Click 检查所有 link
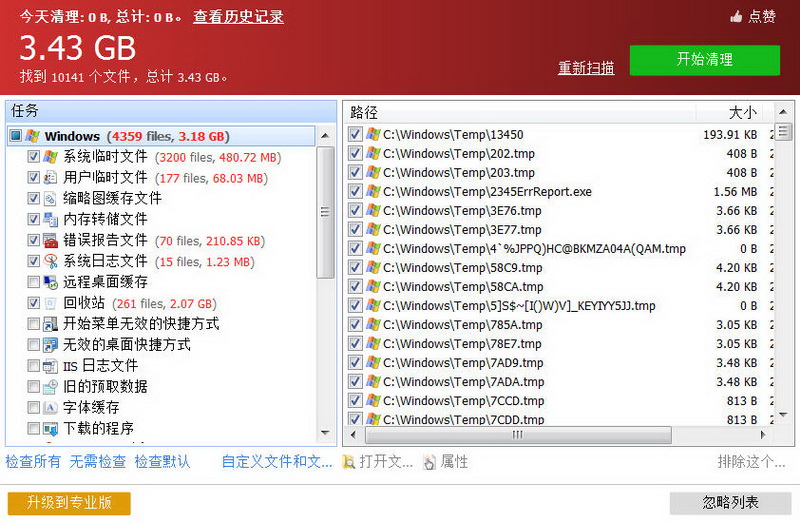 point(33,462)
